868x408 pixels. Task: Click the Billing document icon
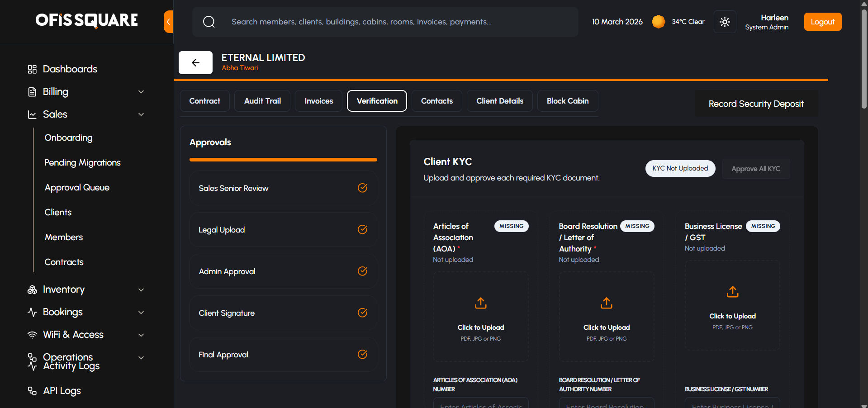tap(32, 92)
